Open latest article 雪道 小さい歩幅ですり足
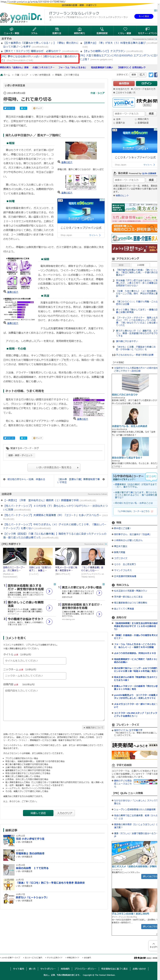 [x=30, y=838]
